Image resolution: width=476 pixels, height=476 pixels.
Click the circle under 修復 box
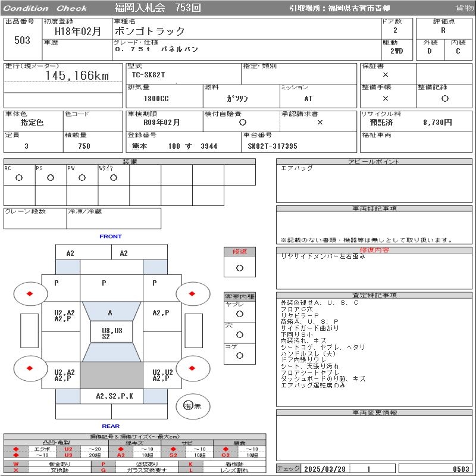point(240,268)
